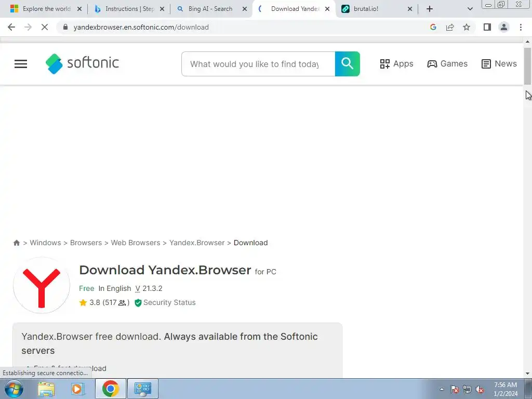Click the Google icon in the address bar
532x399 pixels.
[433, 27]
